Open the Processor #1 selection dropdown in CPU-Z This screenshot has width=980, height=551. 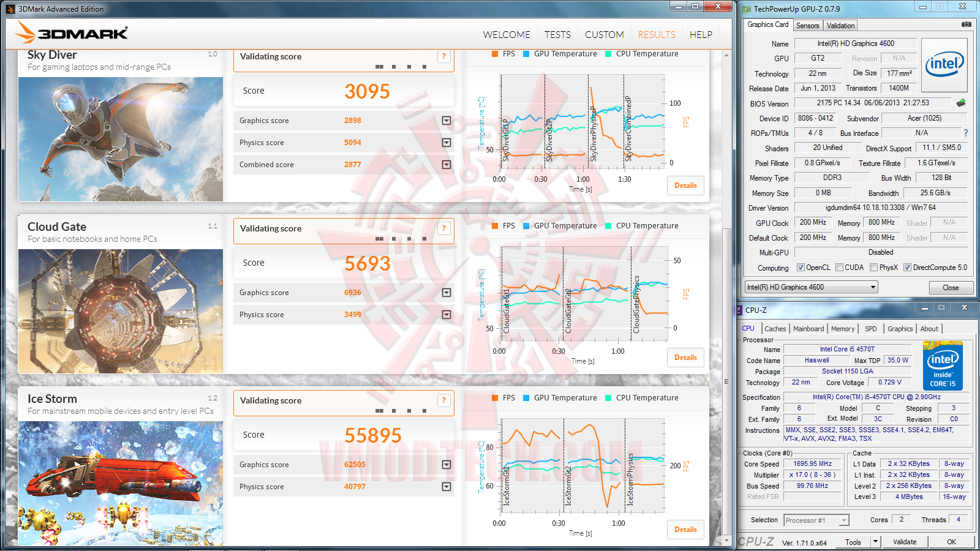[x=816, y=520]
